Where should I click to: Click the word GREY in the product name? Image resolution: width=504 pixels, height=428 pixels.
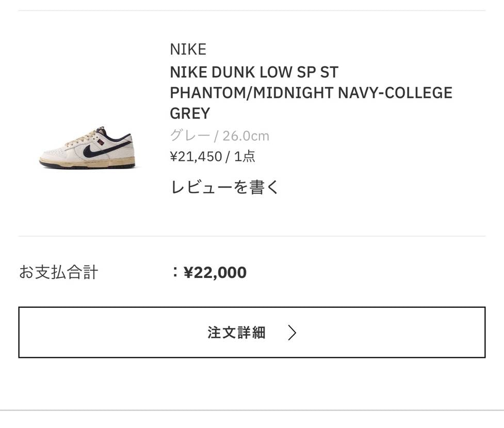pos(190,113)
